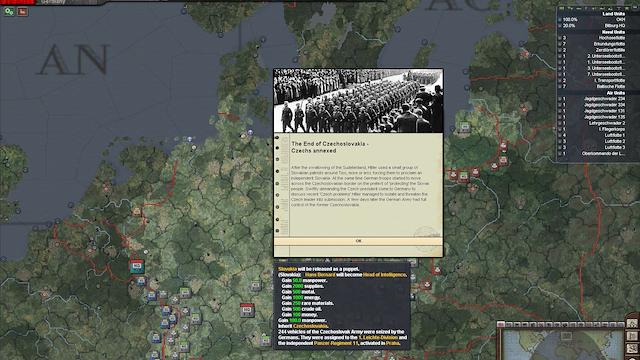
Task: Click the Air Units section header
Action: click(616, 93)
